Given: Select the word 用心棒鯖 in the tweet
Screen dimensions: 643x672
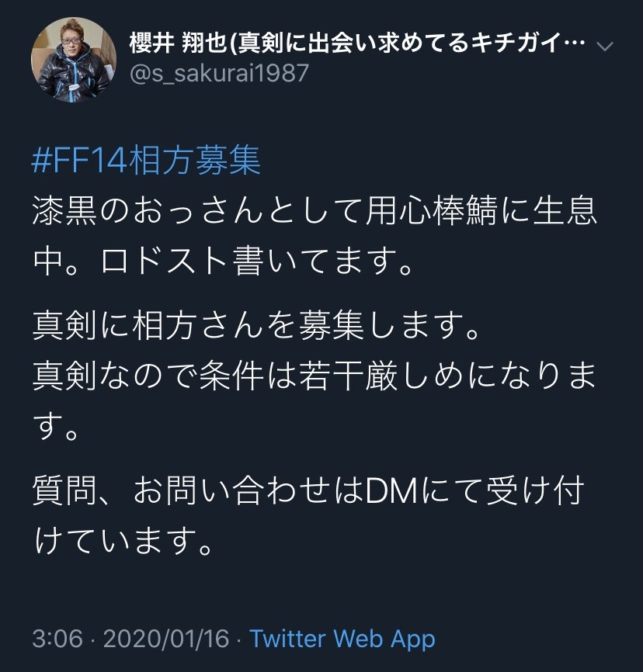Looking at the screenshot, I should 431,210.
